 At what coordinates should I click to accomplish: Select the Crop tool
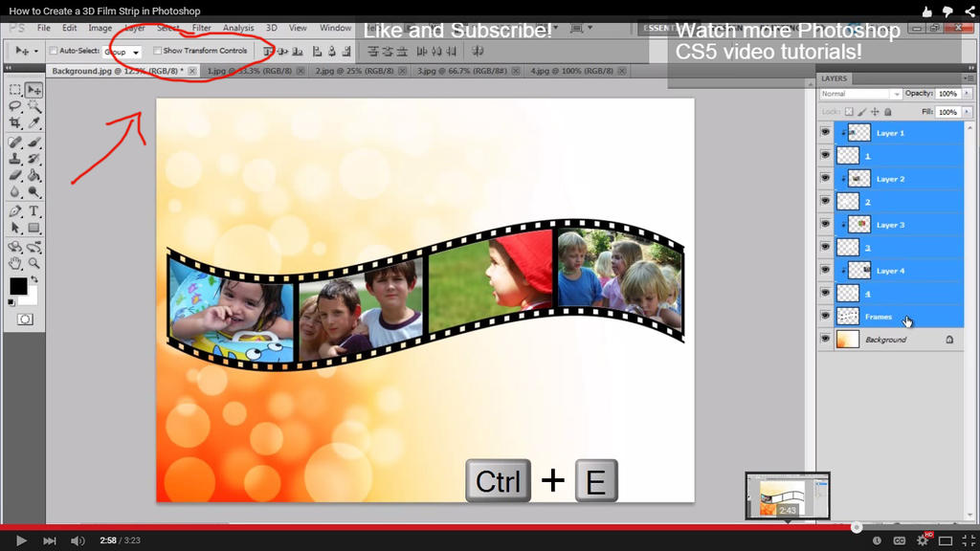coord(15,123)
